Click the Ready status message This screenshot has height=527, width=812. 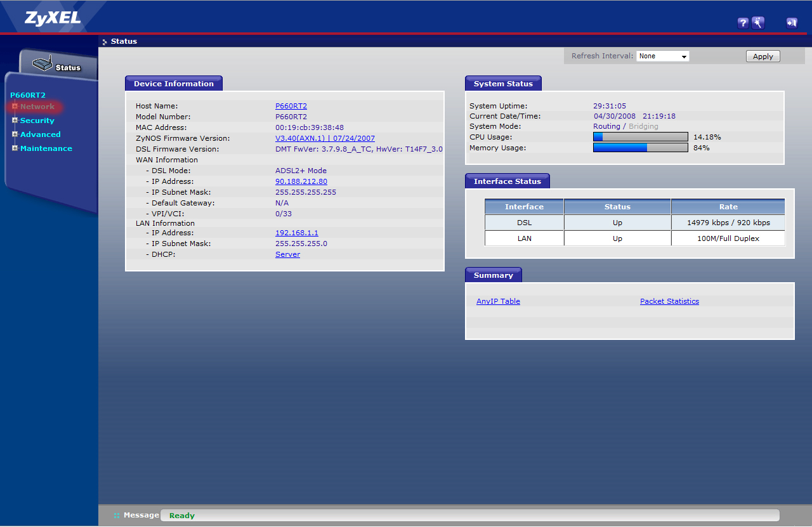pos(182,516)
